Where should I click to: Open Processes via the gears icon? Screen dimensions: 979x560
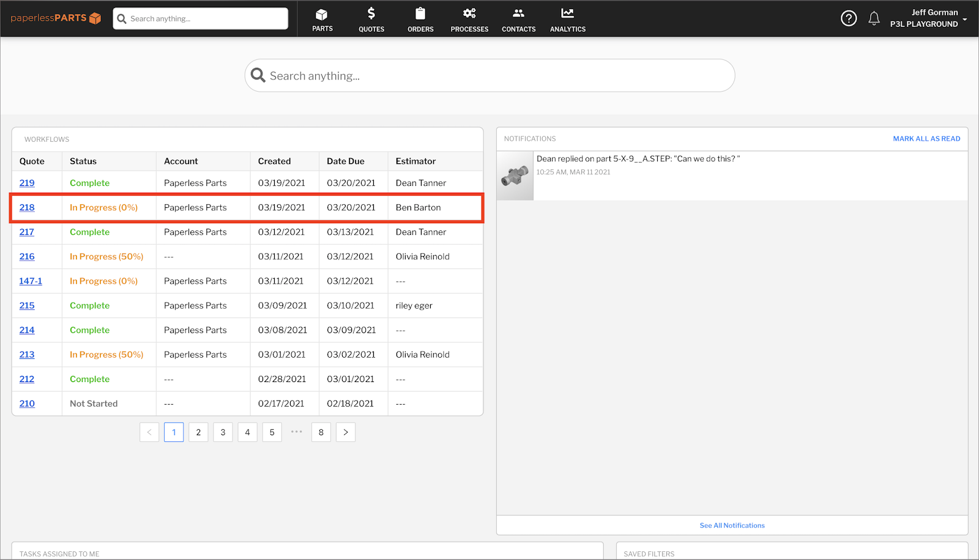[469, 13]
